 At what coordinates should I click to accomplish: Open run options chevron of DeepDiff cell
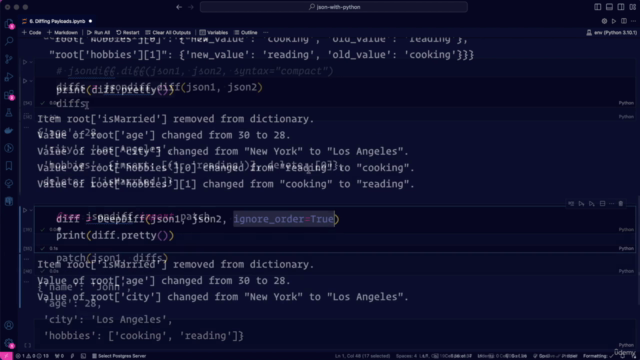point(31,211)
